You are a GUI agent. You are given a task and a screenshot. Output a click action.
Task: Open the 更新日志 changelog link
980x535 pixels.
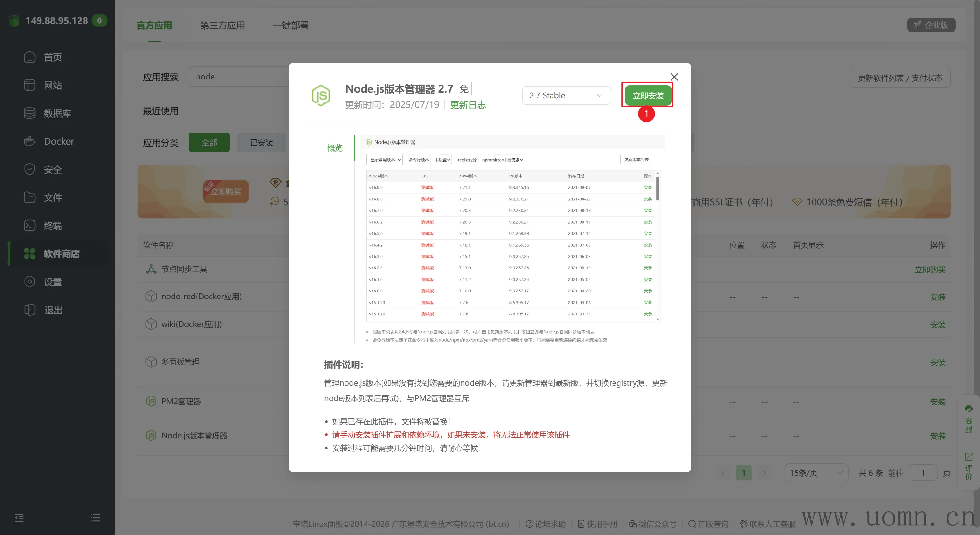pos(468,105)
